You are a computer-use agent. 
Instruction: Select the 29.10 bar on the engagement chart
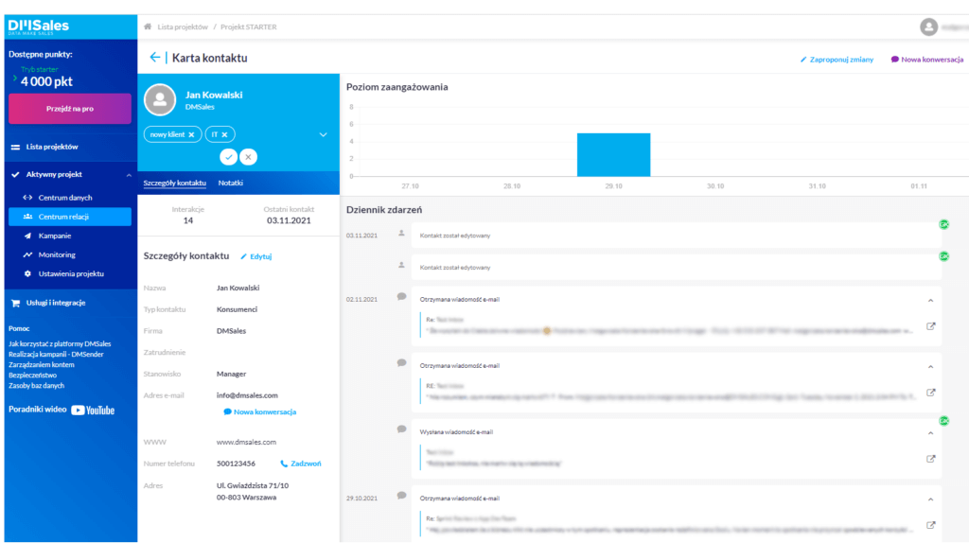point(614,151)
